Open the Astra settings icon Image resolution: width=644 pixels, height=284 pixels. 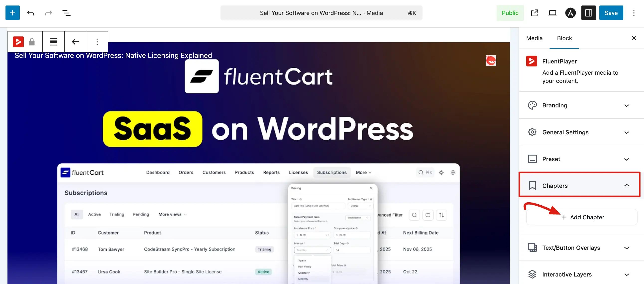tap(570, 13)
